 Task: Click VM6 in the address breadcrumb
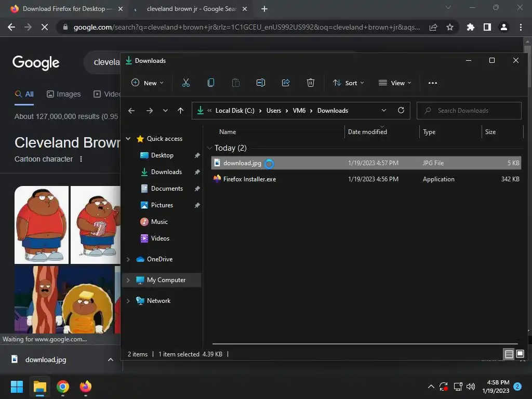(x=299, y=111)
